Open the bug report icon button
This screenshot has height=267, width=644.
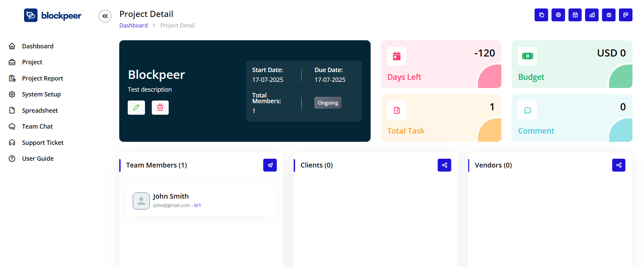tap(609, 15)
